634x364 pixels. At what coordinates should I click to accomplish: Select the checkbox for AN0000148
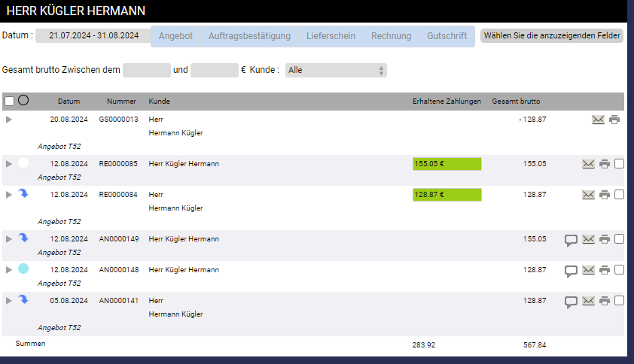click(619, 270)
